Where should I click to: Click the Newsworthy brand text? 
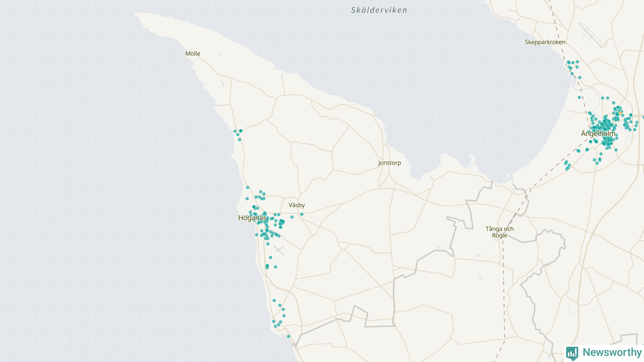click(612, 352)
